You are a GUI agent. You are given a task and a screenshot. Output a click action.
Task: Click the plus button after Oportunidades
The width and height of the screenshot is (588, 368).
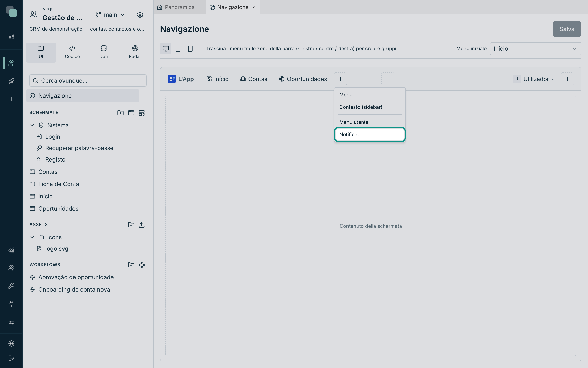[340, 79]
